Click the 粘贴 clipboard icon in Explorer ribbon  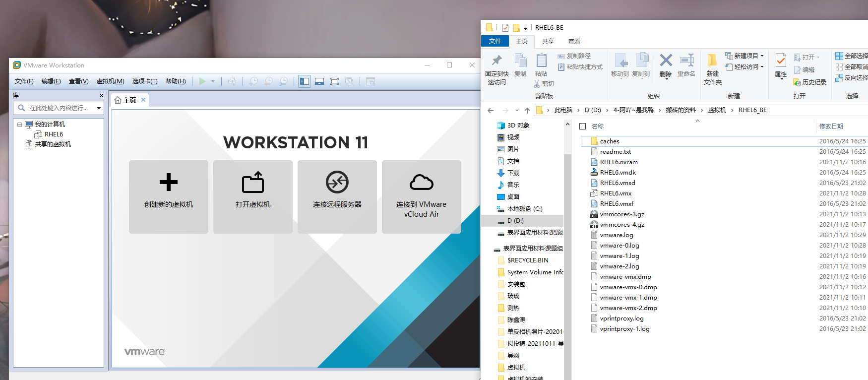coord(541,60)
